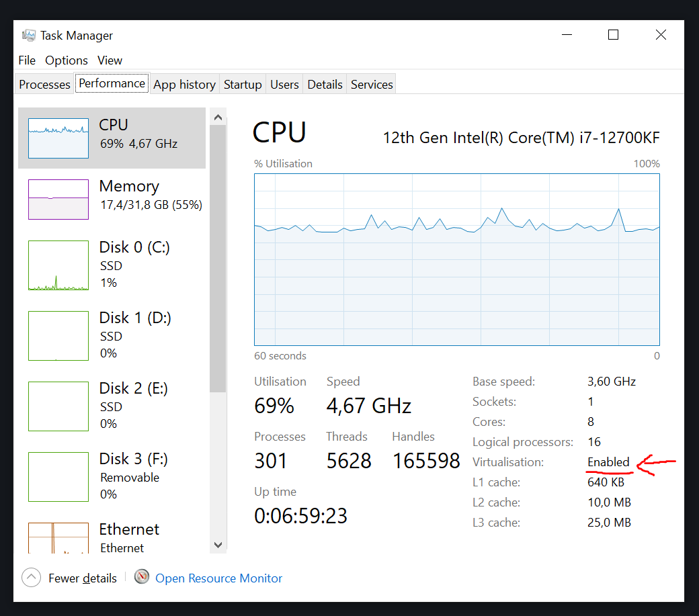699x616 pixels.
Task: Open Resource Monitor link
Action: pyautogui.click(x=218, y=578)
